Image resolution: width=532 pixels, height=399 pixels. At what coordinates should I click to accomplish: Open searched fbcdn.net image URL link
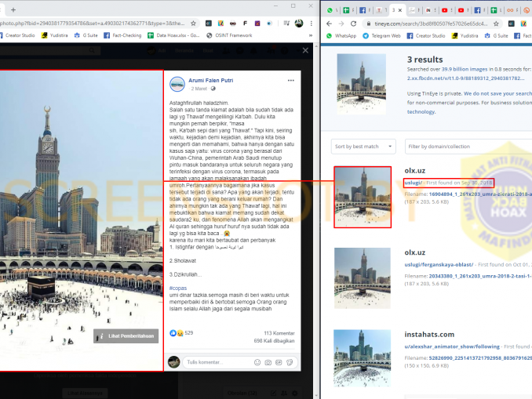pyautogui.click(x=465, y=78)
